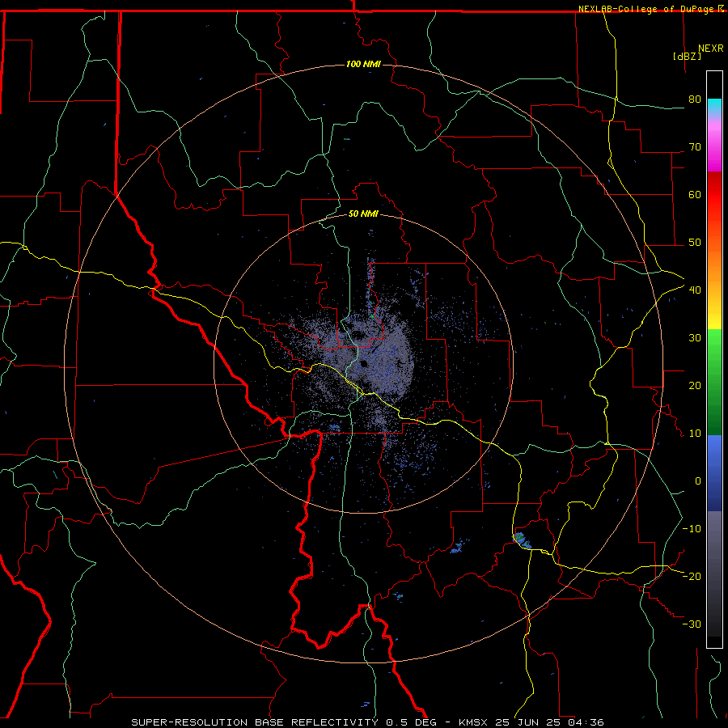Click the -30 value on dBZ scale

coord(692,624)
